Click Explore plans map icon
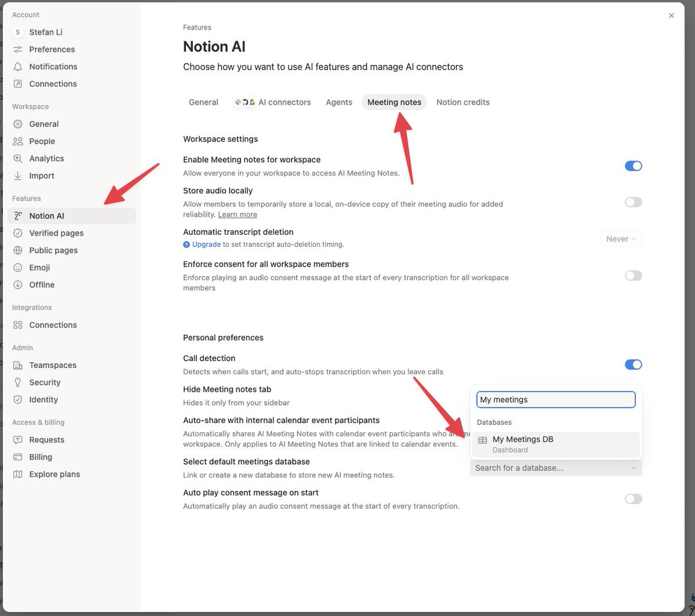 (18, 474)
